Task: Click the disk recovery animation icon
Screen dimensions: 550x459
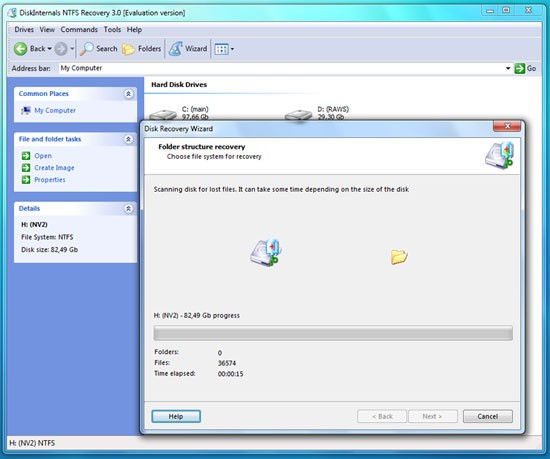Action: (266, 252)
